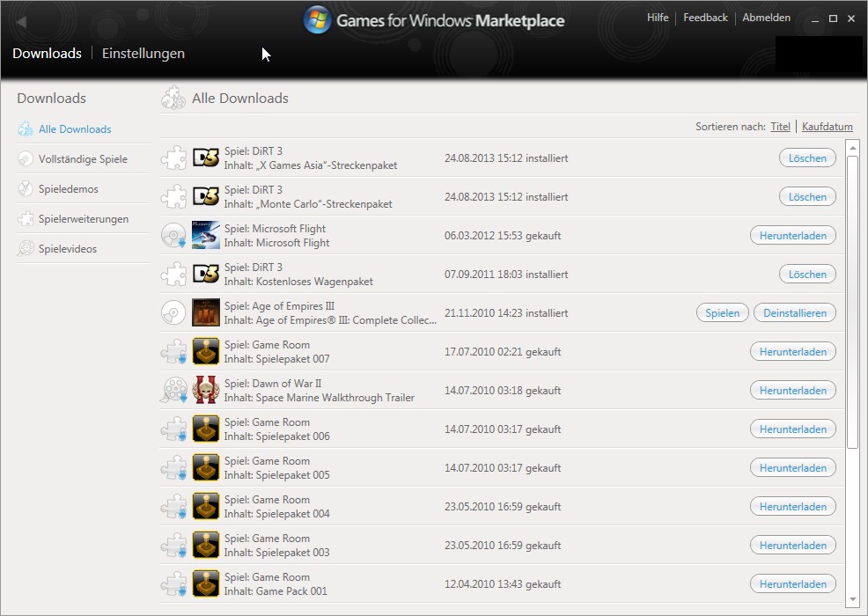This screenshot has width=868, height=616.
Task: Click Abmelden to sign out
Action: coord(766,18)
